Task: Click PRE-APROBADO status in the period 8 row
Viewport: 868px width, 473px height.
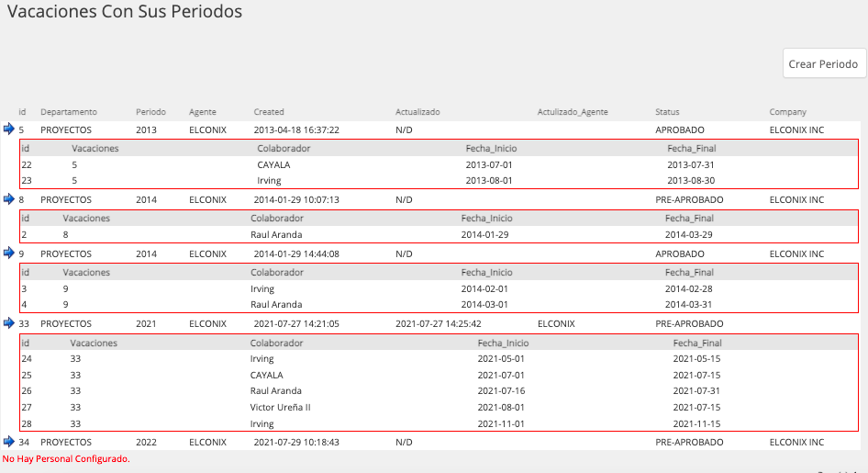Action: [x=689, y=199]
